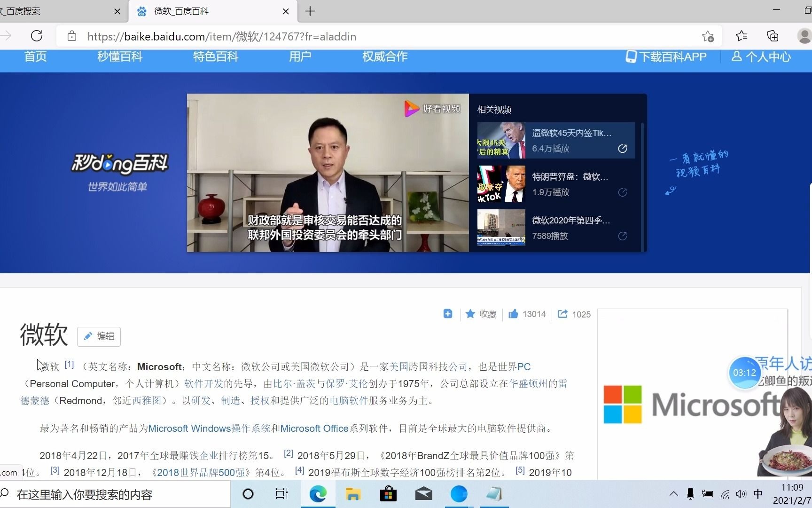Screen dimensions: 812x508
Task: Click the share icon showing 1025
Action: (562, 314)
